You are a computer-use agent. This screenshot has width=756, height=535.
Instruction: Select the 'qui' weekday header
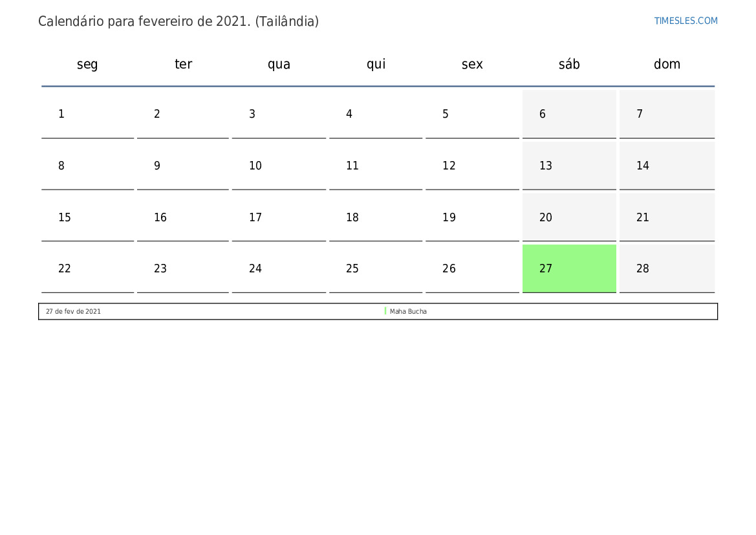(376, 64)
